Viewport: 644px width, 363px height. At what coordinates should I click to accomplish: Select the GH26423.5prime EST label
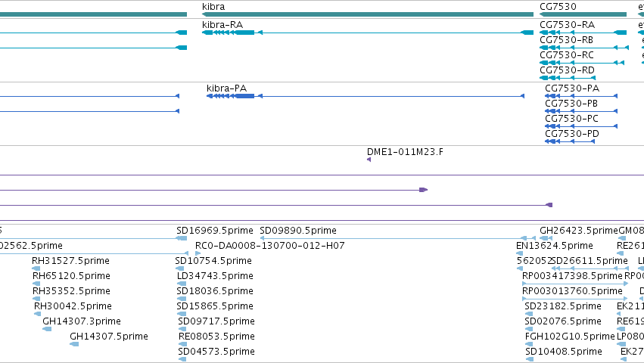click(x=579, y=231)
